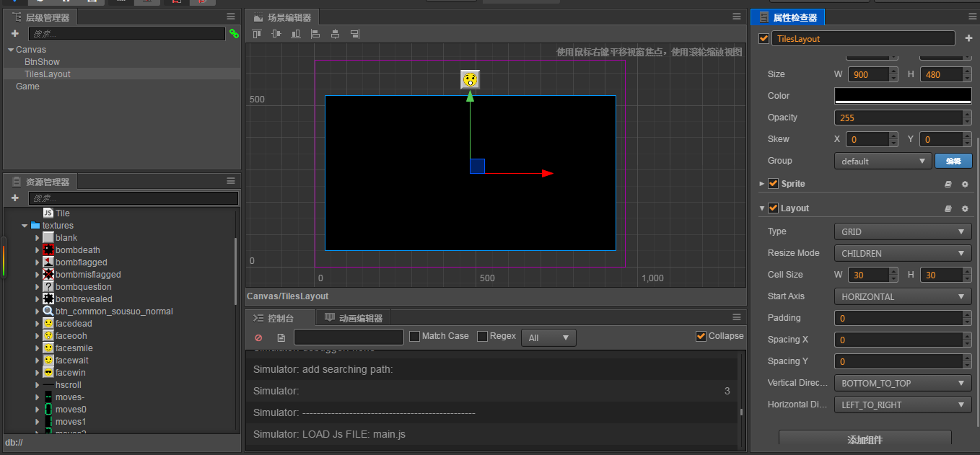Click the add component button
This screenshot has height=455, width=980.
click(x=865, y=439)
